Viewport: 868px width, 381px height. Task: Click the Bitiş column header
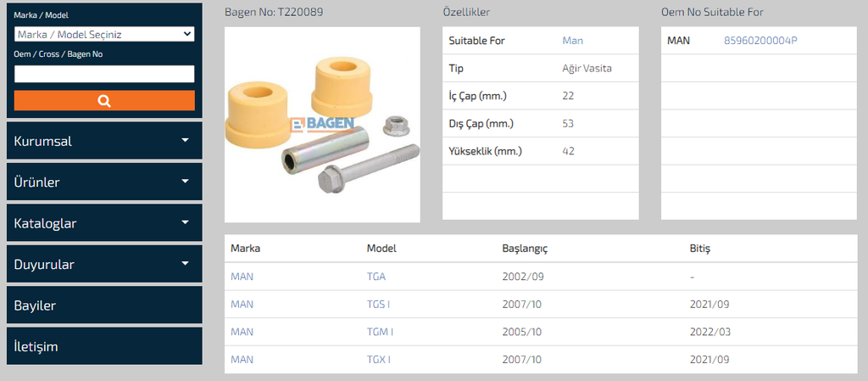click(x=699, y=248)
